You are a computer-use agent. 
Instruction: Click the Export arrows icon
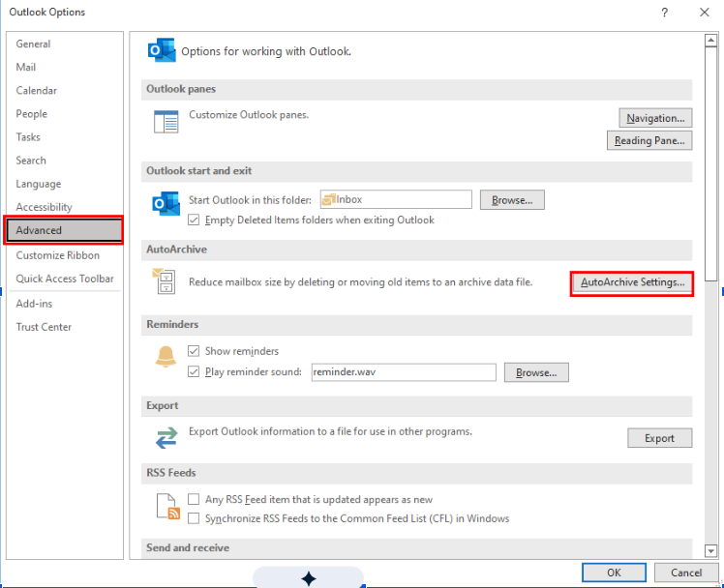(x=166, y=438)
